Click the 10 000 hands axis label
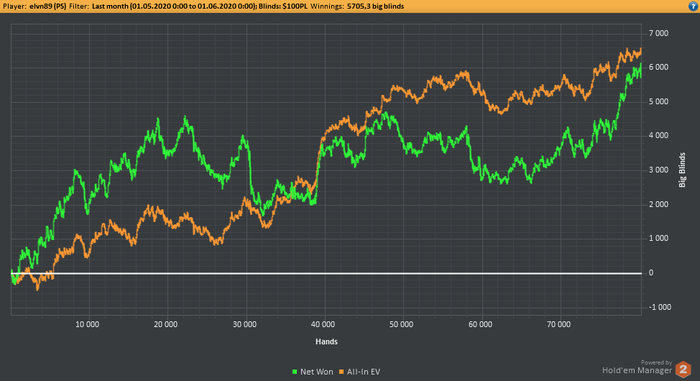Screen dimensions: 700x381 point(87,325)
